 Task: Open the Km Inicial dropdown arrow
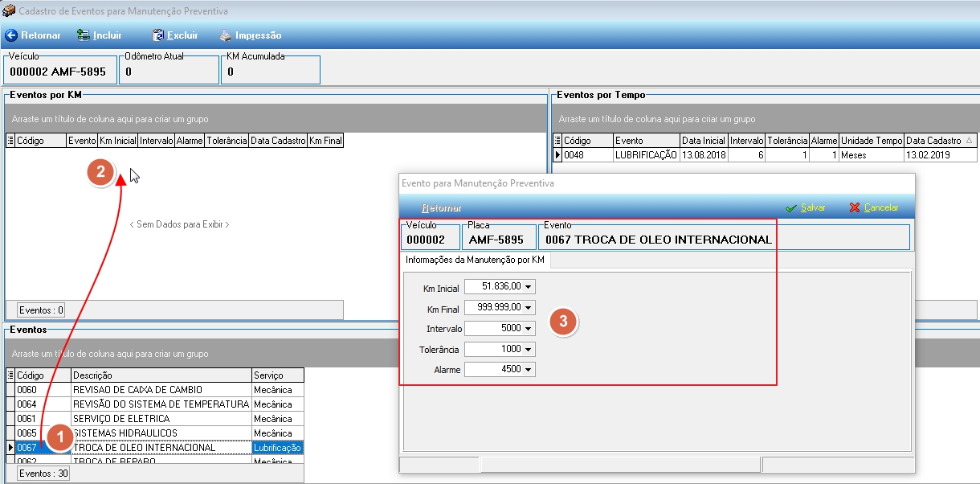529,286
